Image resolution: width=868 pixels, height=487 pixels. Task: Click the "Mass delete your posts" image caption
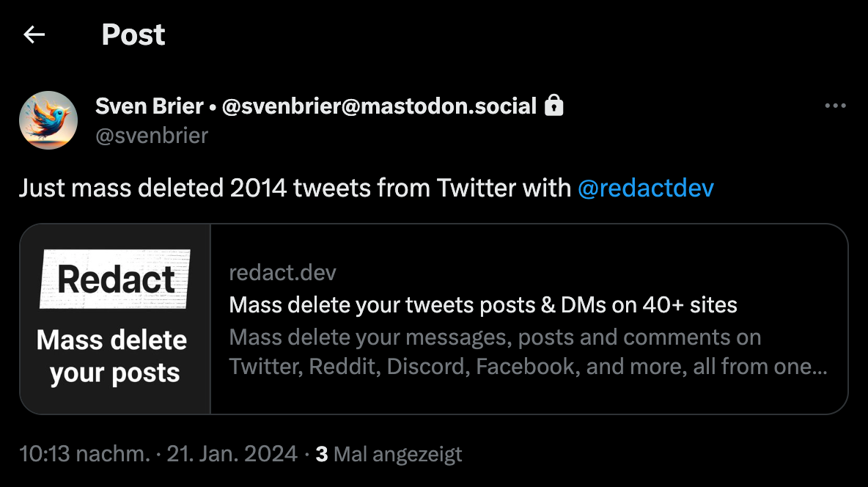112,356
